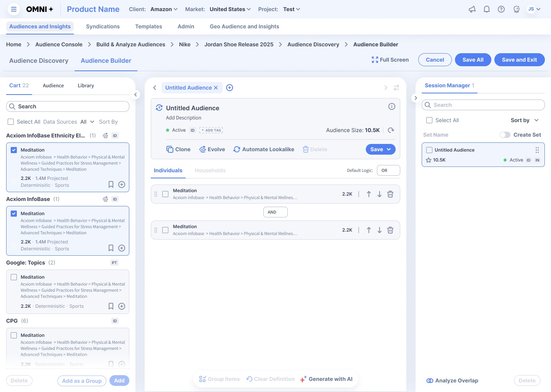Open the notifications bell
The height and width of the screenshot is (392, 551).
click(487, 9)
